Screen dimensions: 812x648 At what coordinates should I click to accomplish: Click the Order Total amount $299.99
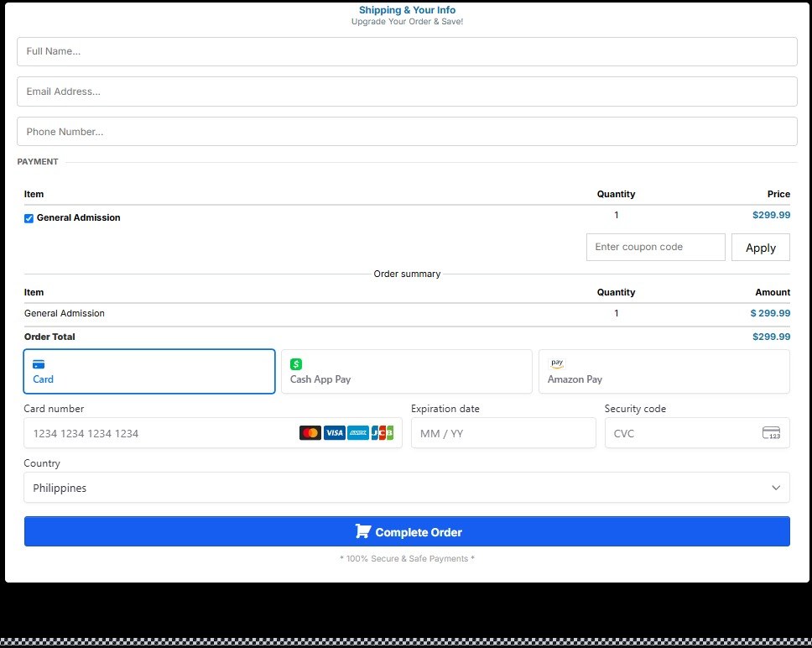point(771,337)
